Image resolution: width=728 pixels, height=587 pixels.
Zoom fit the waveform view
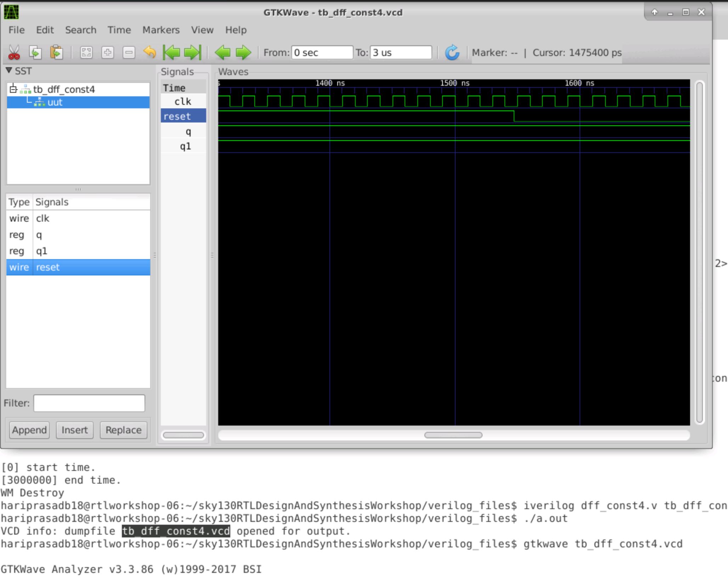point(86,52)
